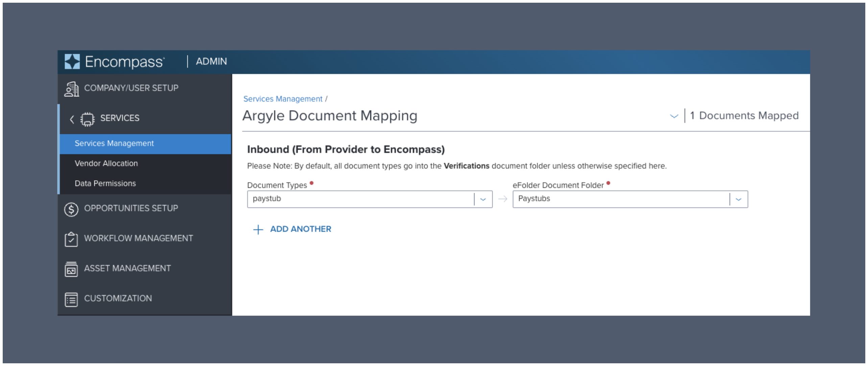
Task: Select Services Management in the sidebar
Action: pyautogui.click(x=114, y=143)
